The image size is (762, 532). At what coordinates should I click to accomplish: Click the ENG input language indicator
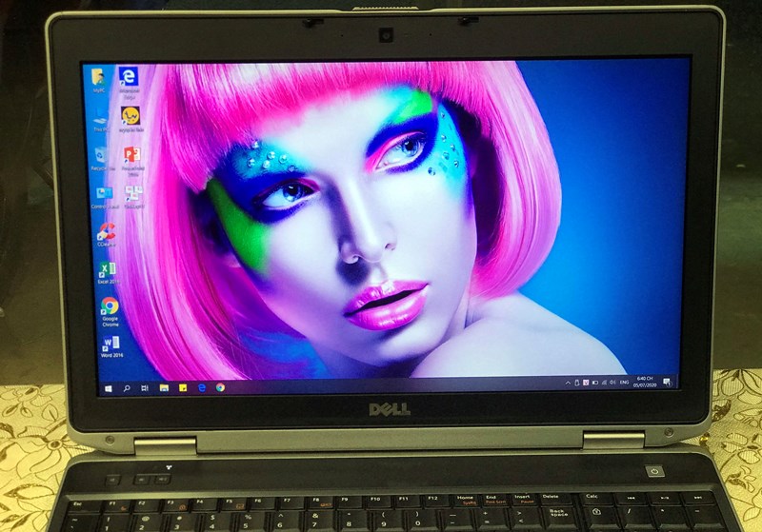click(x=625, y=383)
